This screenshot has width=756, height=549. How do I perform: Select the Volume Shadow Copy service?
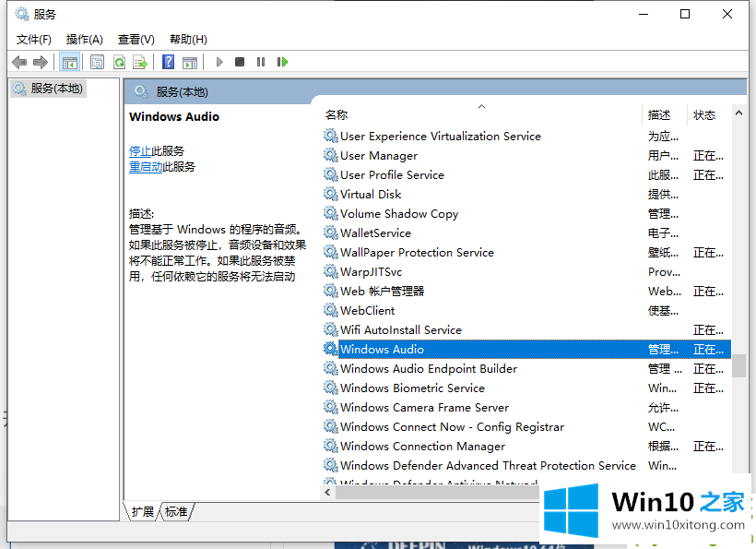(527, 214)
